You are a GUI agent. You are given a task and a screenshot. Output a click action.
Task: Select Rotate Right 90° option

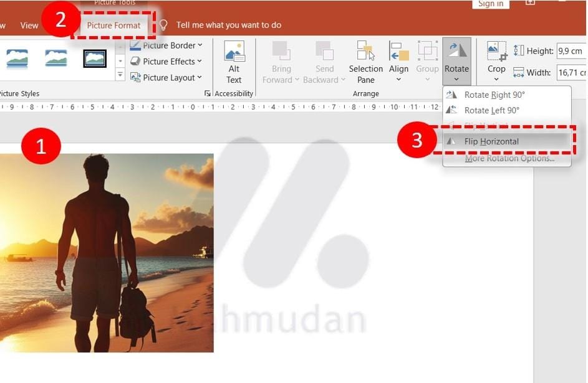(x=494, y=95)
